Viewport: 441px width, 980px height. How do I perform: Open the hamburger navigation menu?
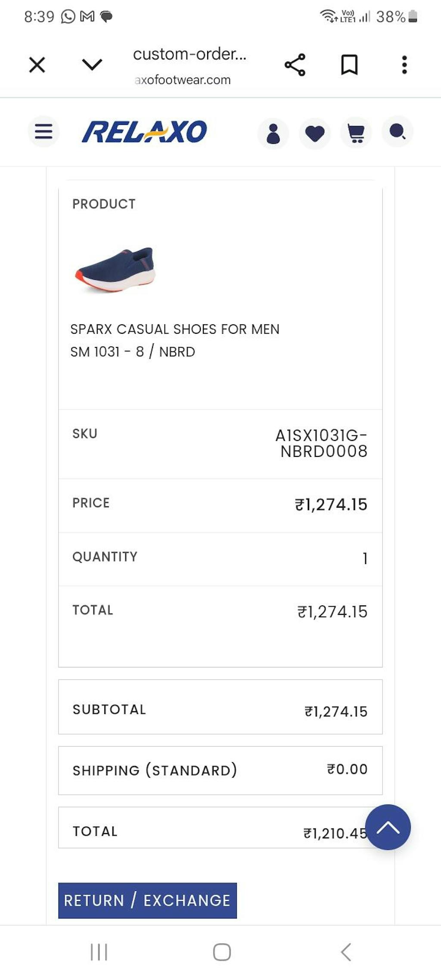click(x=43, y=131)
